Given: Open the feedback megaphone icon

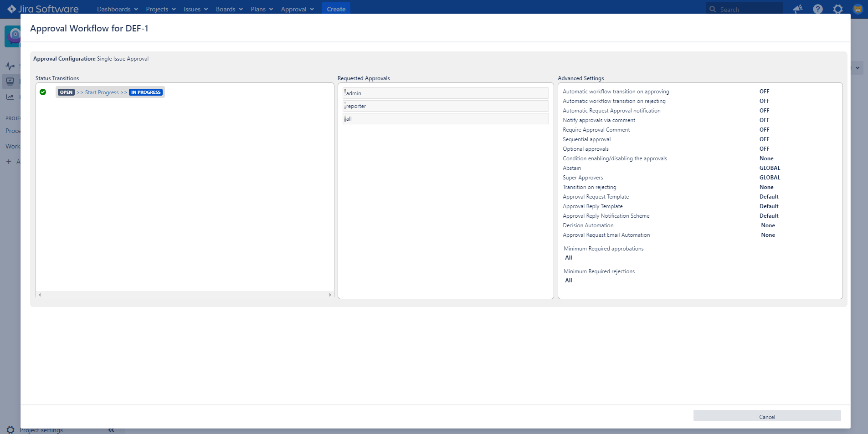Looking at the screenshot, I should coord(797,9).
